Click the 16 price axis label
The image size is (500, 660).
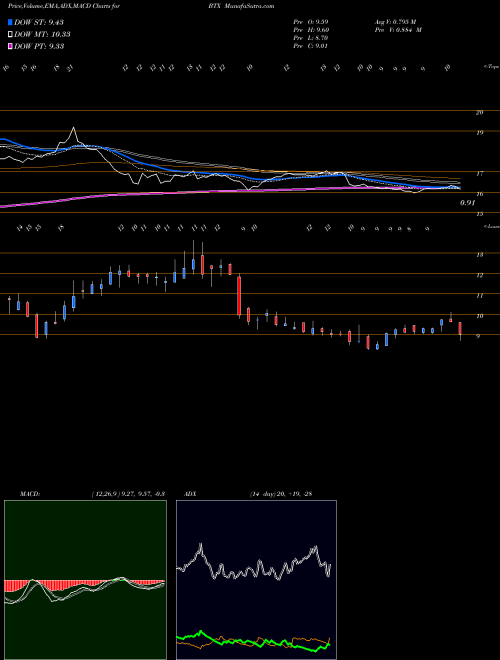[x=479, y=194]
